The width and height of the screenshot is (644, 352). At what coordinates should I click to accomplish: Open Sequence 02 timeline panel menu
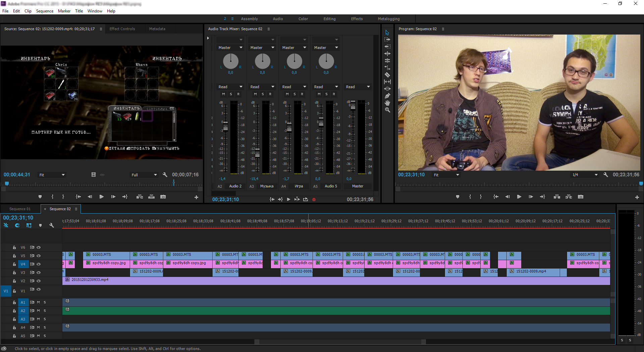(76, 209)
